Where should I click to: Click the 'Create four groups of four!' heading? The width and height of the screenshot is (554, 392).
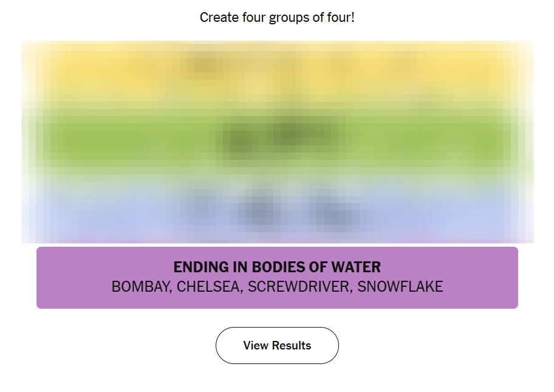[277, 17]
